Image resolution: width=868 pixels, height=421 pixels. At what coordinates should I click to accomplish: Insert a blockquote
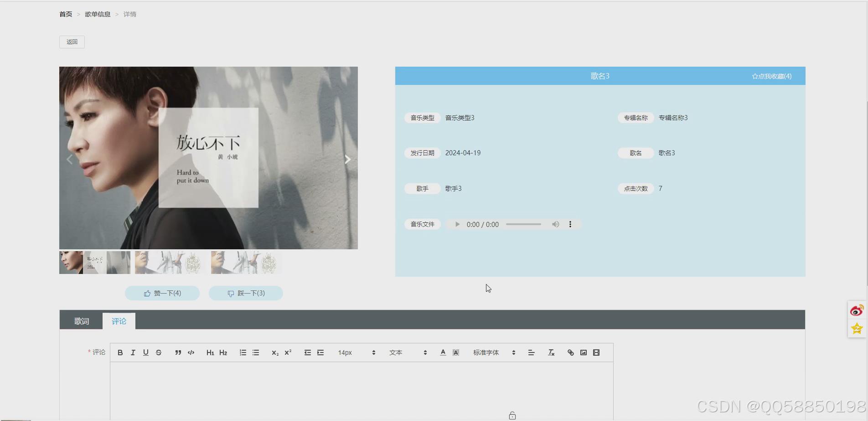178,353
